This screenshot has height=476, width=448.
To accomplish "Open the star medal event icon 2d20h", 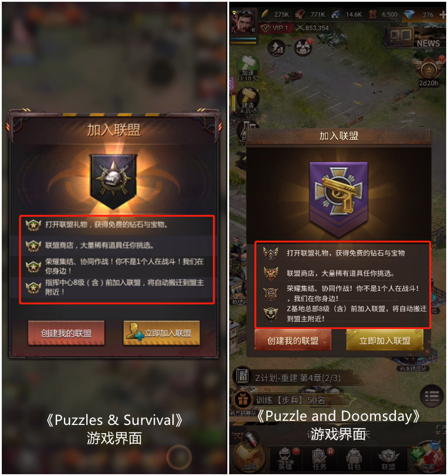I will 429,71.
